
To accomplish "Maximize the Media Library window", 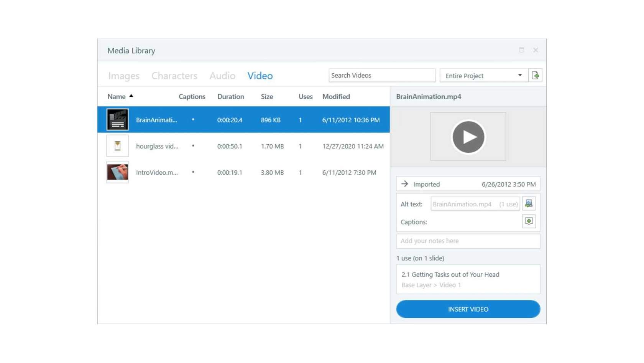I will 521,50.
